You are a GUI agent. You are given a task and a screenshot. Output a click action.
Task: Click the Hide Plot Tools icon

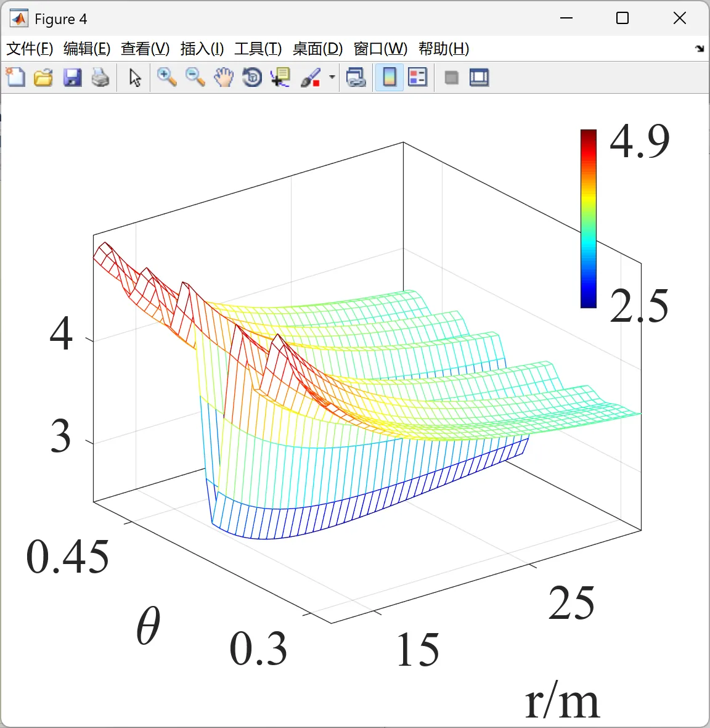(451, 78)
